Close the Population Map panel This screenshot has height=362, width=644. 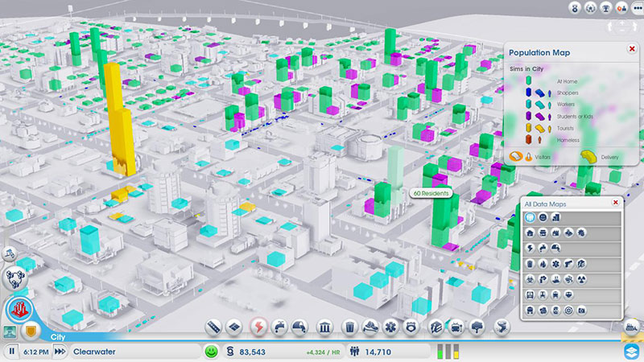coord(632,49)
